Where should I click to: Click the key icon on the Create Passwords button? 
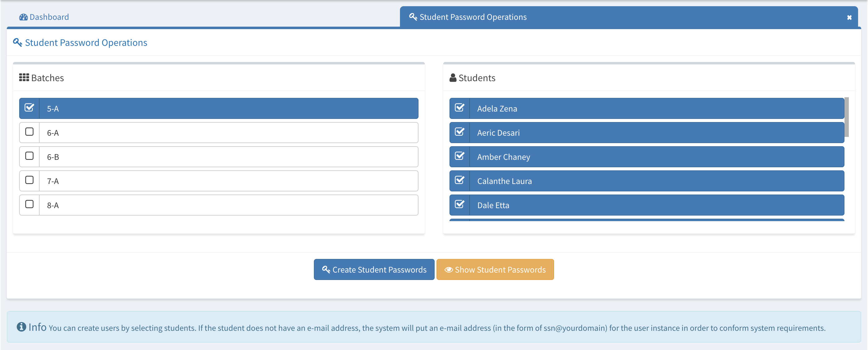click(326, 269)
